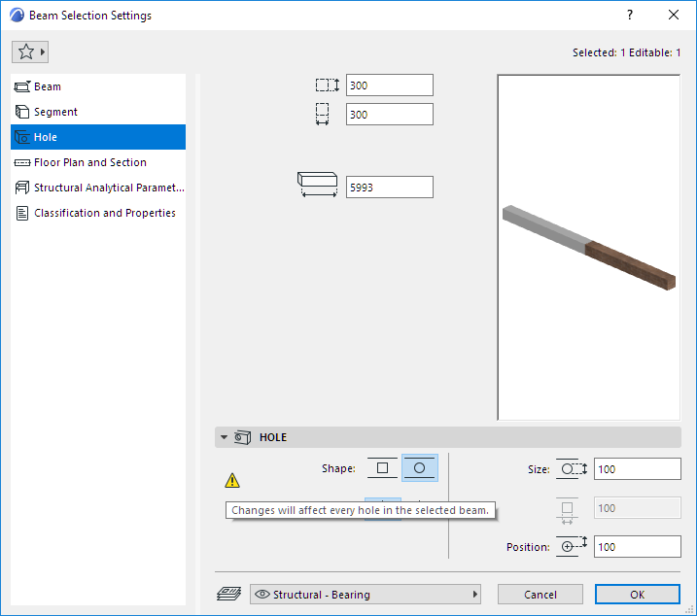
Task: Click the beam length icon
Action: (x=317, y=185)
